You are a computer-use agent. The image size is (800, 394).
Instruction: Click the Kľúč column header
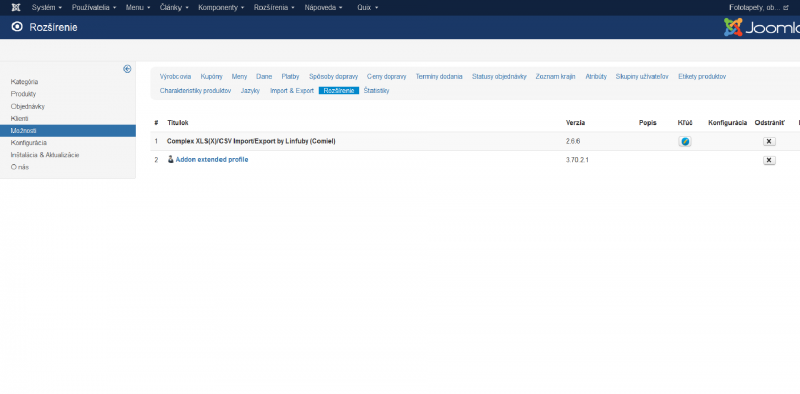tap(685, 123)
